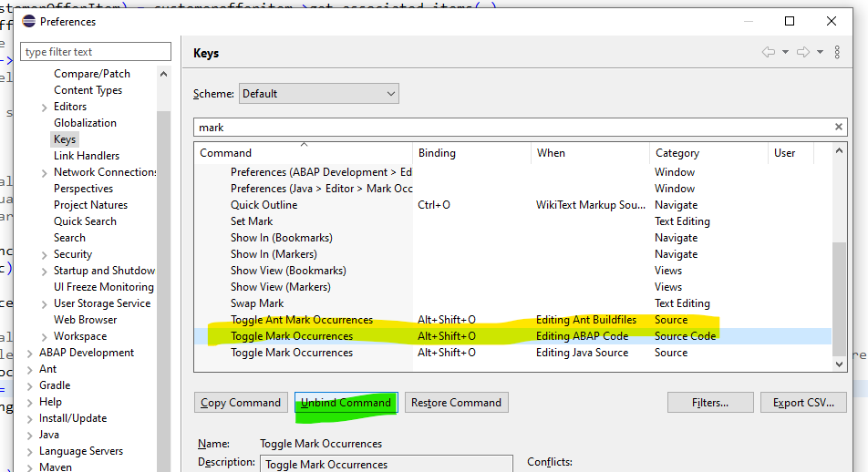Select Compare/Patch in the tree
The image size is (868, 472).
92,74
